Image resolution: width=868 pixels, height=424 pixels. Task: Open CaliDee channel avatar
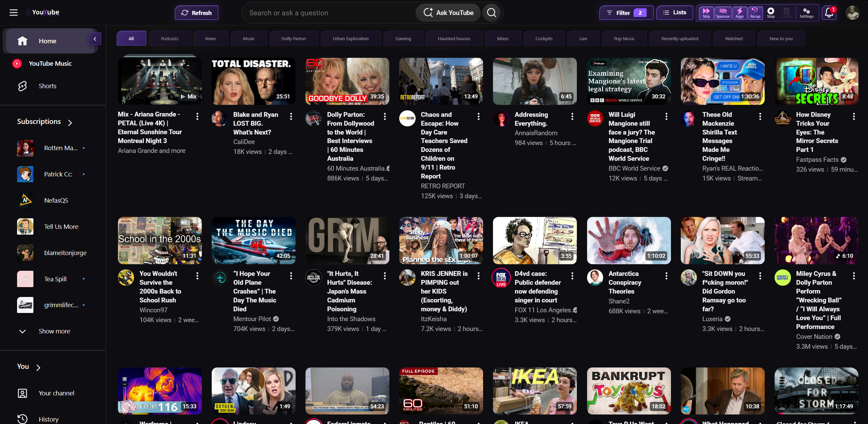220,119
